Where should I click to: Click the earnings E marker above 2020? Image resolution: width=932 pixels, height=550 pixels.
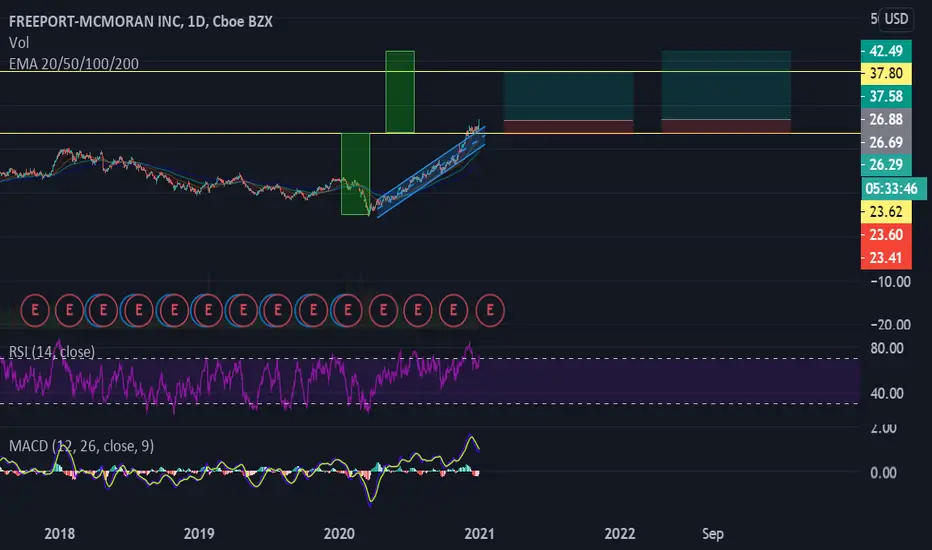tap(348, 310)
